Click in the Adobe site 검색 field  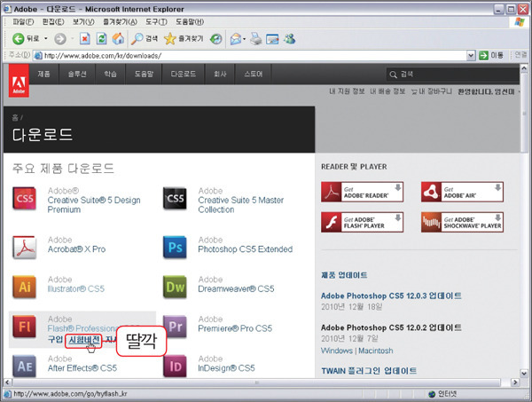pos(452,75)
